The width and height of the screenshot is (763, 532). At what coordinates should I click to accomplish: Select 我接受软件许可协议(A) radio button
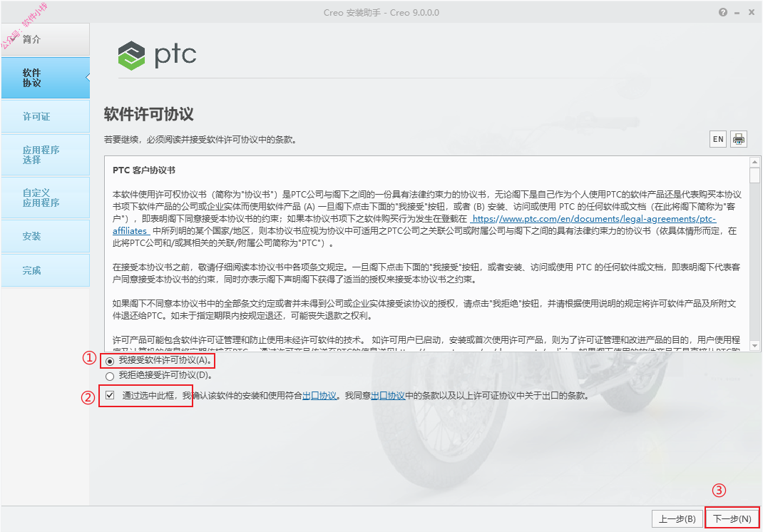coord(110,361)
